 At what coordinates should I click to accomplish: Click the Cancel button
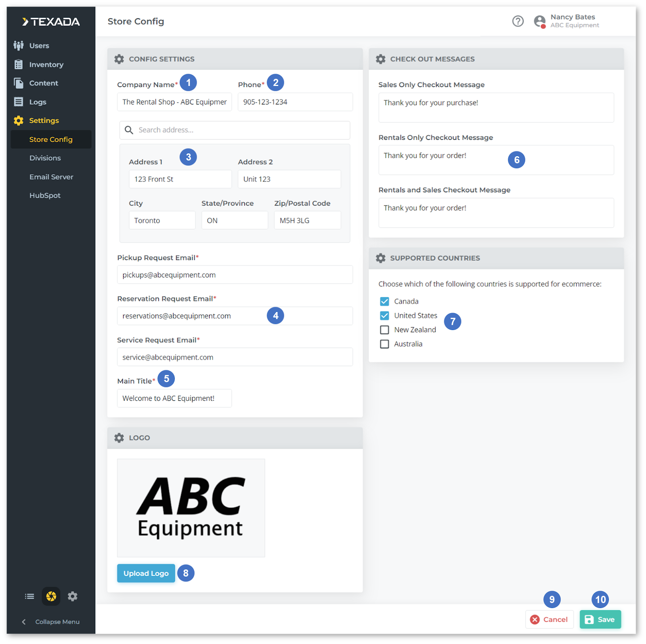[549, 619]
